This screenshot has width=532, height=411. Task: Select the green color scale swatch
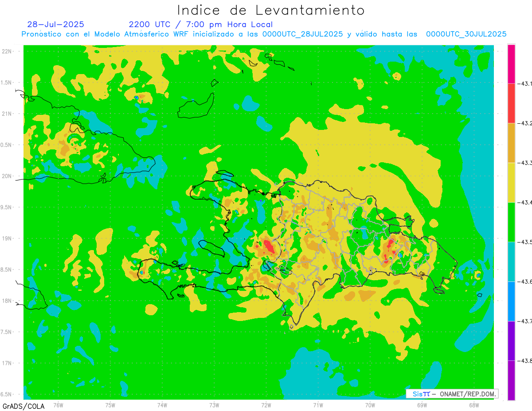[511, 222]
